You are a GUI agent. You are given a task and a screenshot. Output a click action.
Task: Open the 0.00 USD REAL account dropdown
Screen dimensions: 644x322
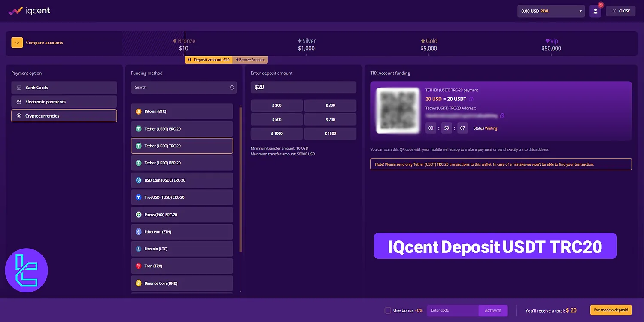[x=551, y=11]
